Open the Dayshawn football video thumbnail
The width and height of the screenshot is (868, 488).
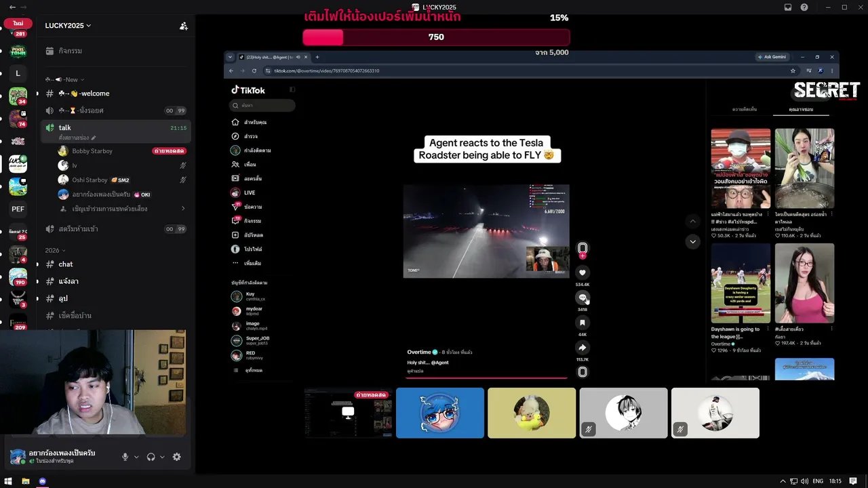(741, 283)
